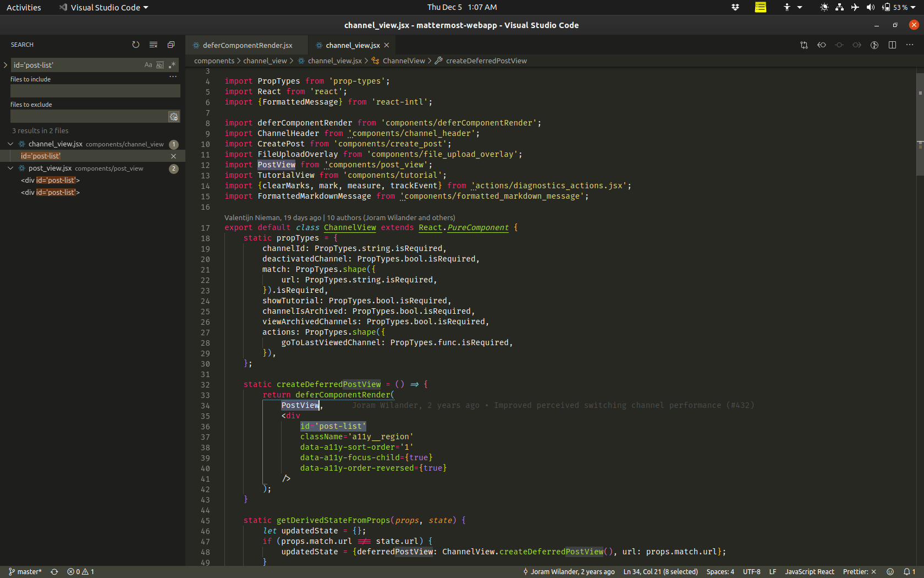The image size is (924, 578).
Task: Enable whole word matching
Action: (159, 65)
